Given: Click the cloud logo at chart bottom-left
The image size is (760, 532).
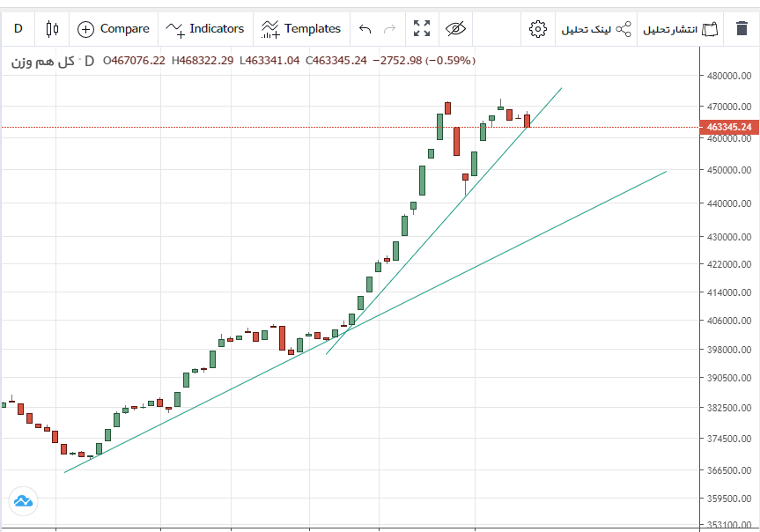Looking at the screenshot, I should coord(23,501).
